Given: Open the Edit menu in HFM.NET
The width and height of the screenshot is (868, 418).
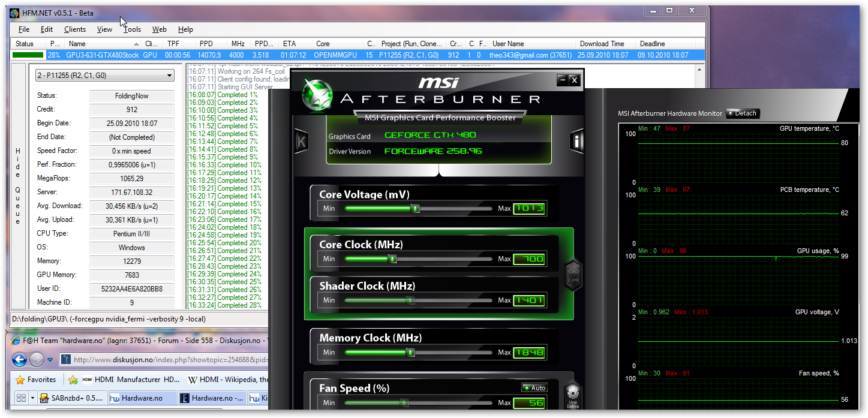Looking at the screenshot, I should [47, 29].
